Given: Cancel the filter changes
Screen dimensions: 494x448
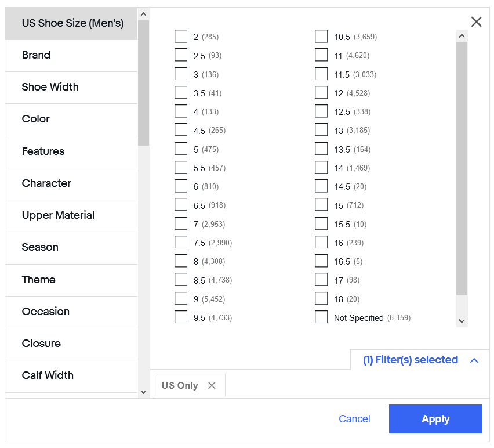Looking at the screenshot, I should point(354,419).
